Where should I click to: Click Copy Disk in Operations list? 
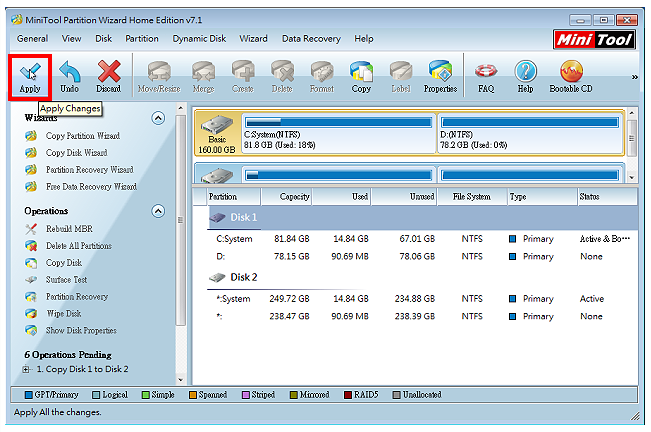64,263
